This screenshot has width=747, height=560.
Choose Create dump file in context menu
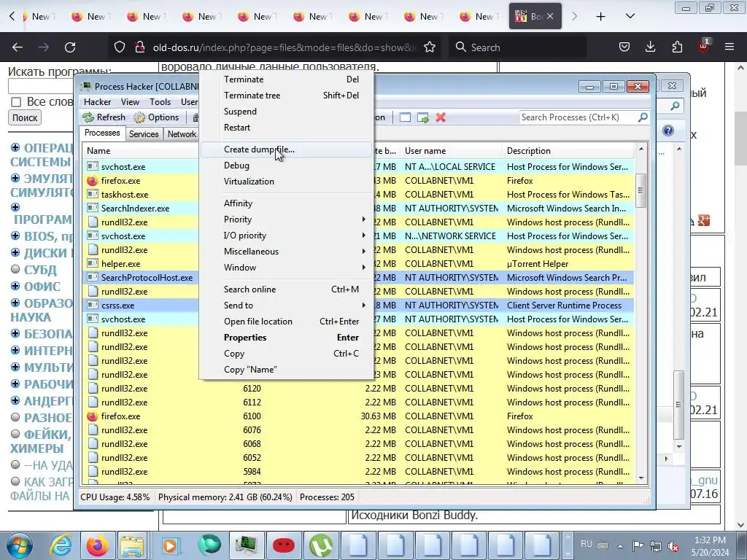(286, 149)
